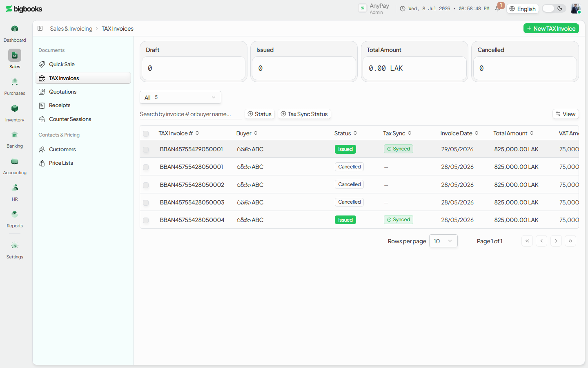Add a Tax Sync Status filter
This screenshot has height=368, width=588.
point(304,114)
